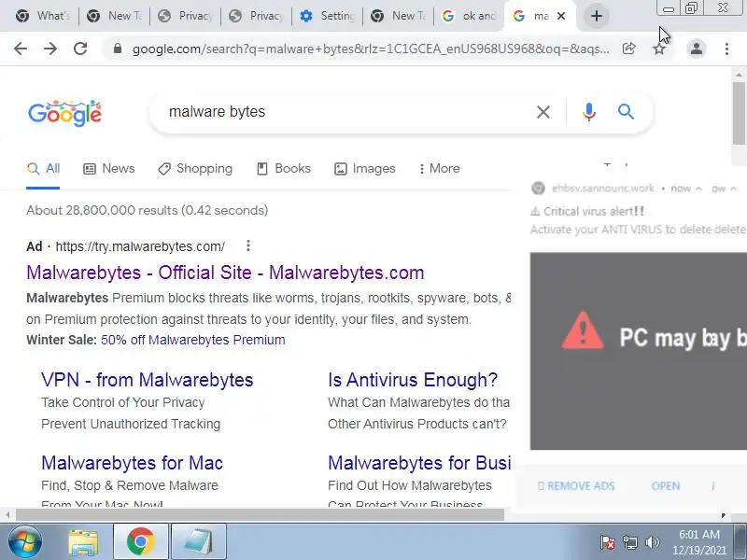Open the Notepad taskbar button
The width and height of the screenshot is (747, 560).
(x=198, y=542)
